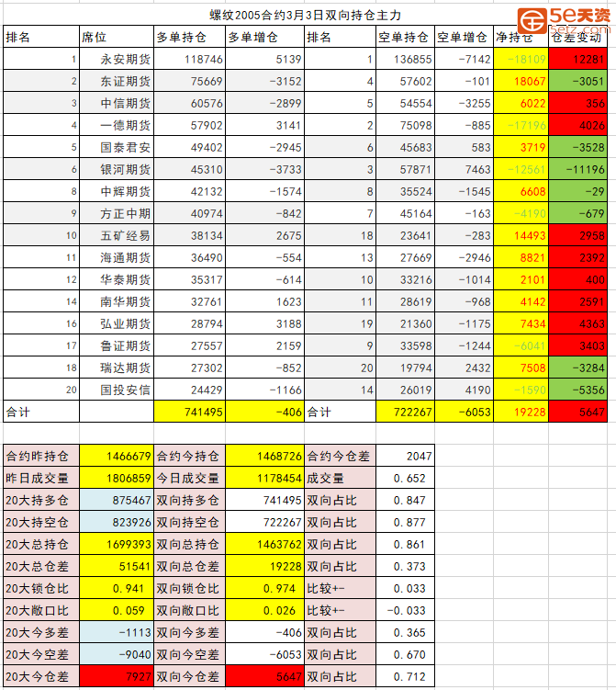Click the 中信期货 seat cell

coord(117,103)
